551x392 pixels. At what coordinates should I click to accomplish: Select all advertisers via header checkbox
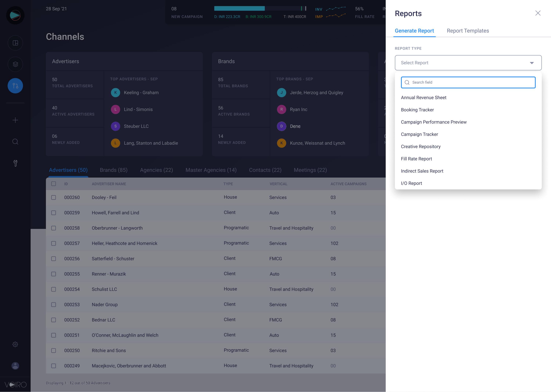pyautogui.click(x=54, y=184)
